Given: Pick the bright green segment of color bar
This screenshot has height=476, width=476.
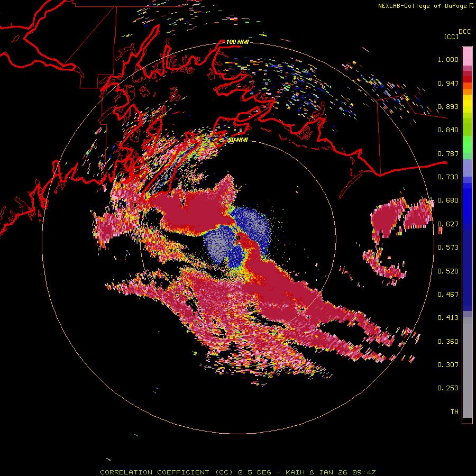Looking at the screenshot, I should coord(467,144).
